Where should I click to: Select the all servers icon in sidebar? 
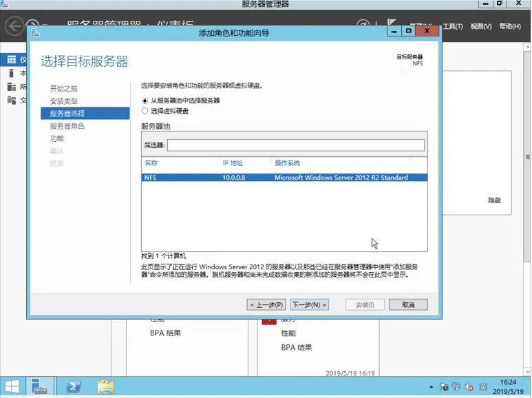[x=12, y=87]
